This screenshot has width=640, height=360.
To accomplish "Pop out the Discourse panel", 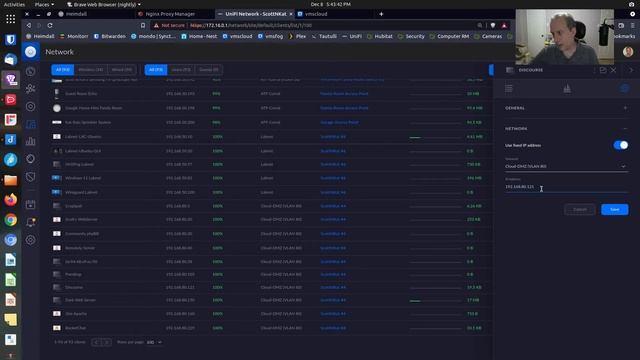I will coord(603,70).
